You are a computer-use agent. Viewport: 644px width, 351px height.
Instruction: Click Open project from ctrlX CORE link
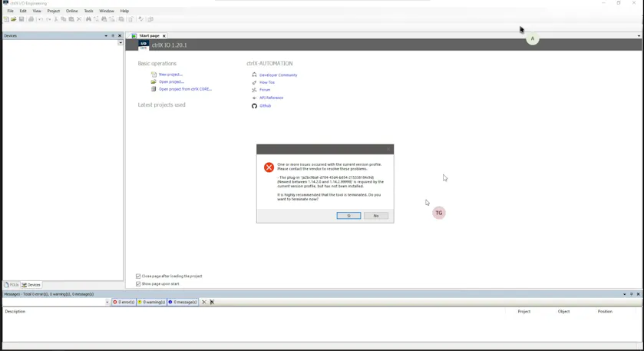[185, 89]
